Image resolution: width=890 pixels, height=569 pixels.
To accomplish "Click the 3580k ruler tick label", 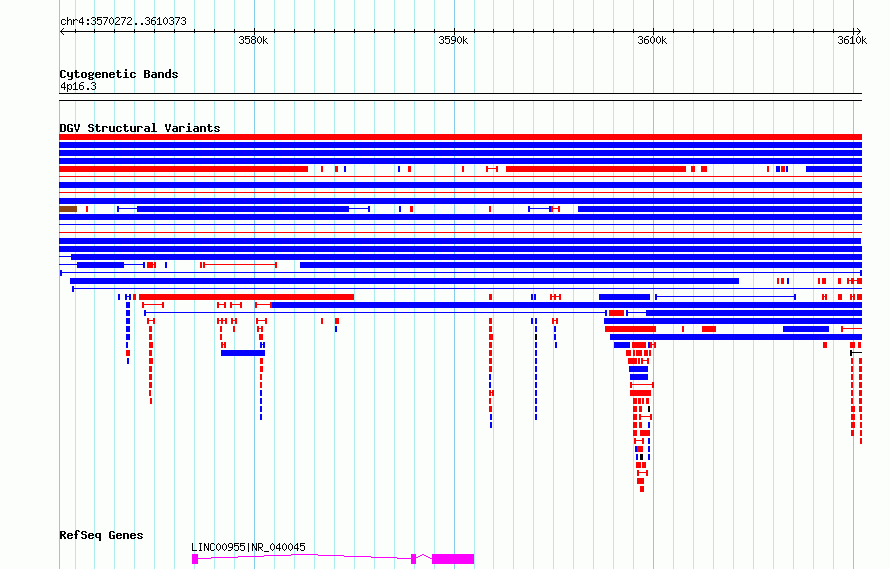I will [x=253, y=40].
